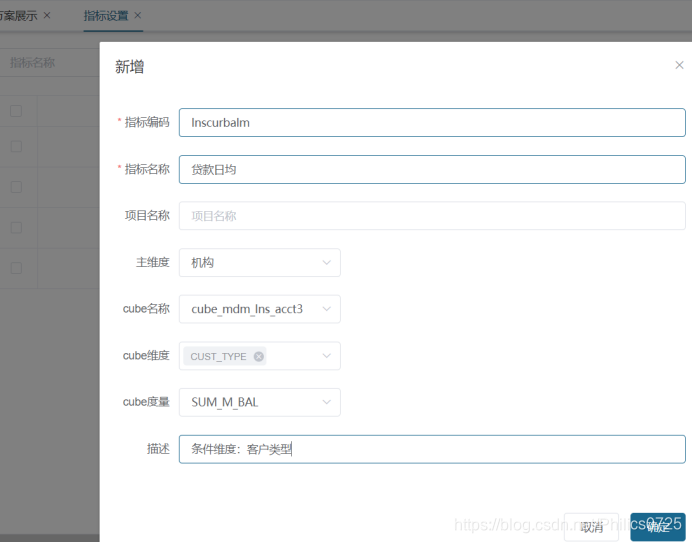Click the empty 项目名称 input field
This screenshot has height=543, width=692.
click(432, 216)
